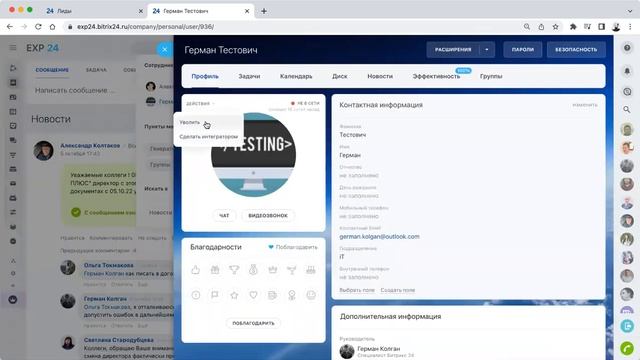Select the smiley face gratitude badge
The width and height of the screenshot is (640, 360).
311,295
